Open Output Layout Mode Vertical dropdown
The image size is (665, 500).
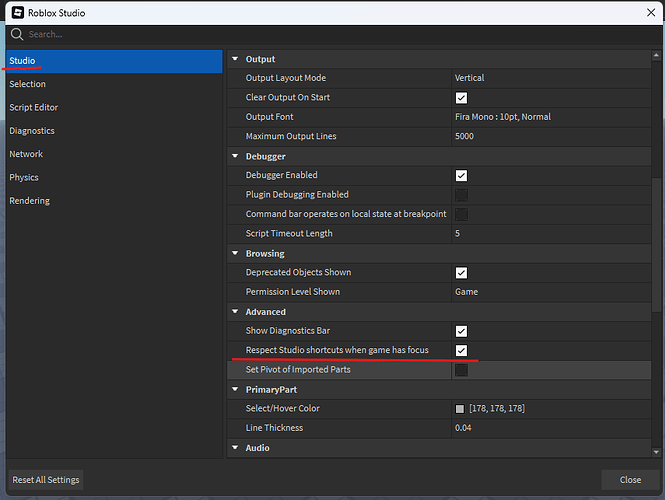click(551, 78)
